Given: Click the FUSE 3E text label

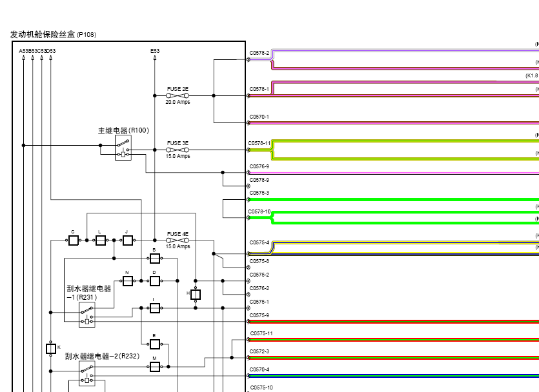Looking at the screenshot, I should coord(178,143).
